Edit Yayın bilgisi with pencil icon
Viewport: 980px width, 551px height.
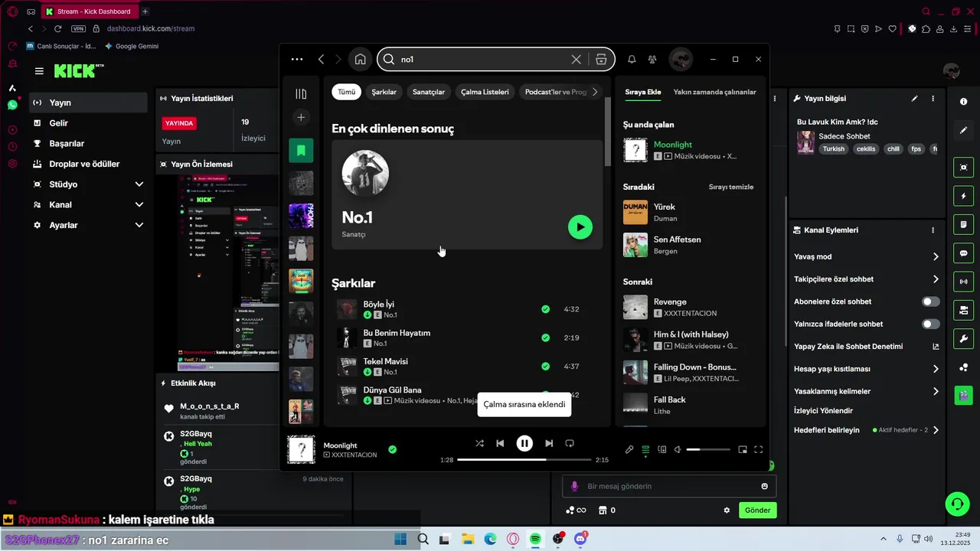[x=914, y=99]
